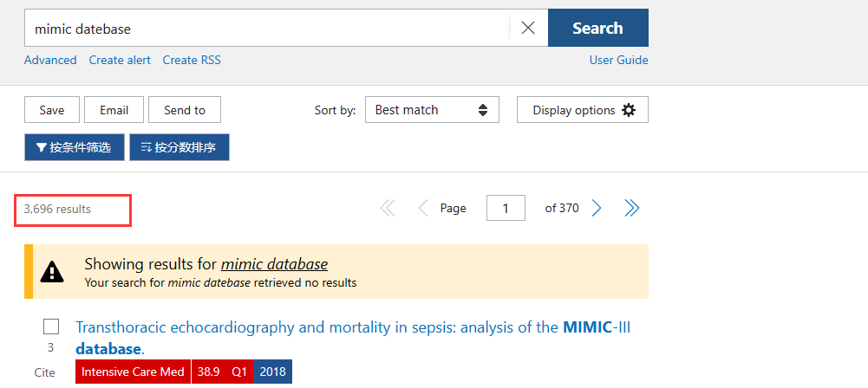Go to the next results page arrow
Screen dimensions: 868x388
[597, 208]
